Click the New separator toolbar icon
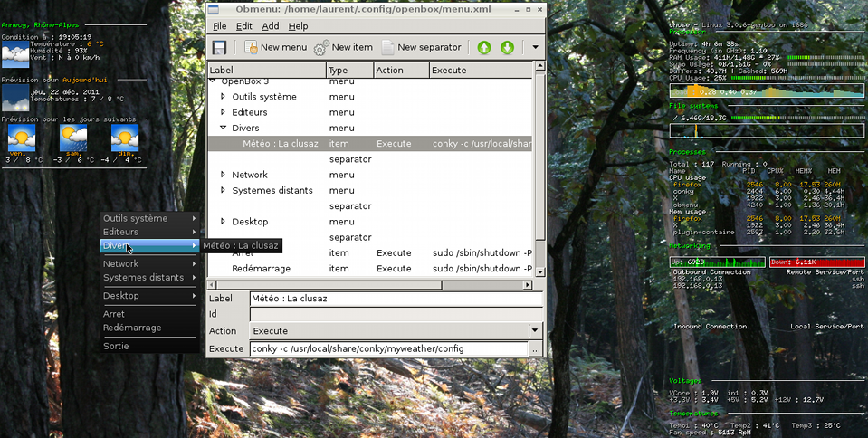This screenshot has width=868, height=438. point(387,47)
